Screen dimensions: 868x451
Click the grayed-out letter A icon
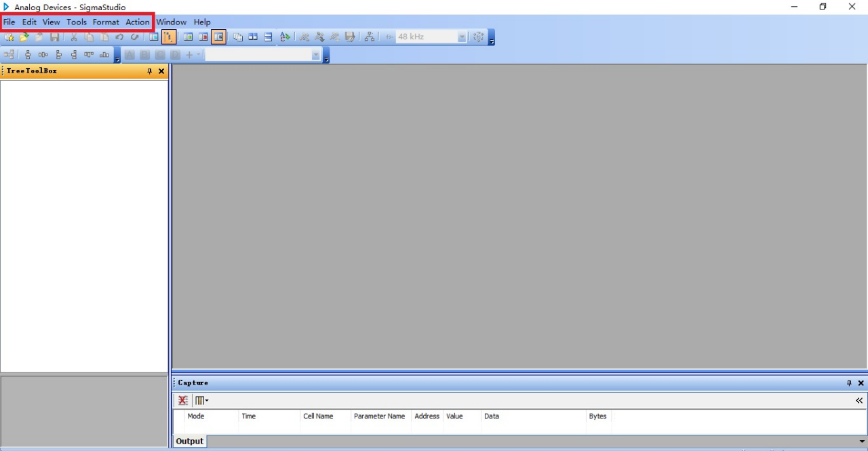coord(130,55)
